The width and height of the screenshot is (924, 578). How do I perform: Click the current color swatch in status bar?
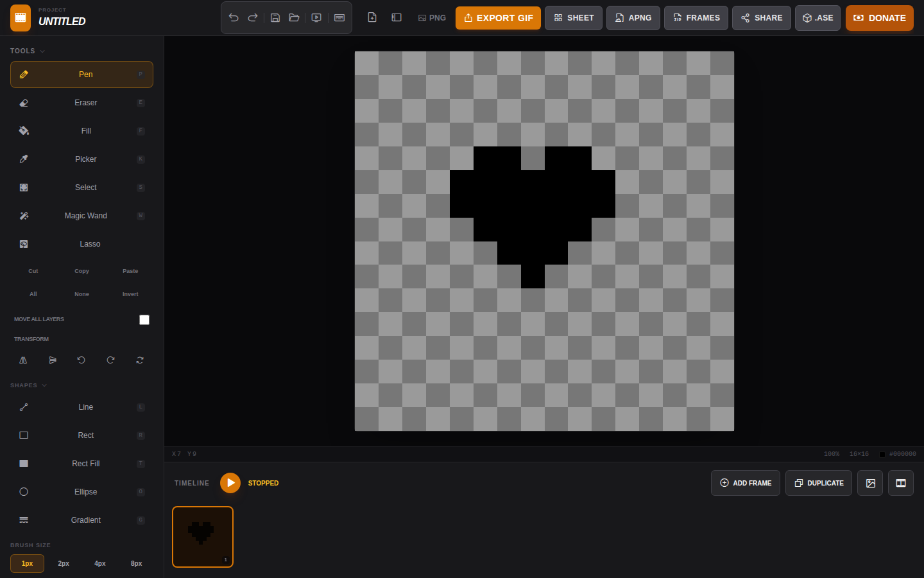point(882,454)
